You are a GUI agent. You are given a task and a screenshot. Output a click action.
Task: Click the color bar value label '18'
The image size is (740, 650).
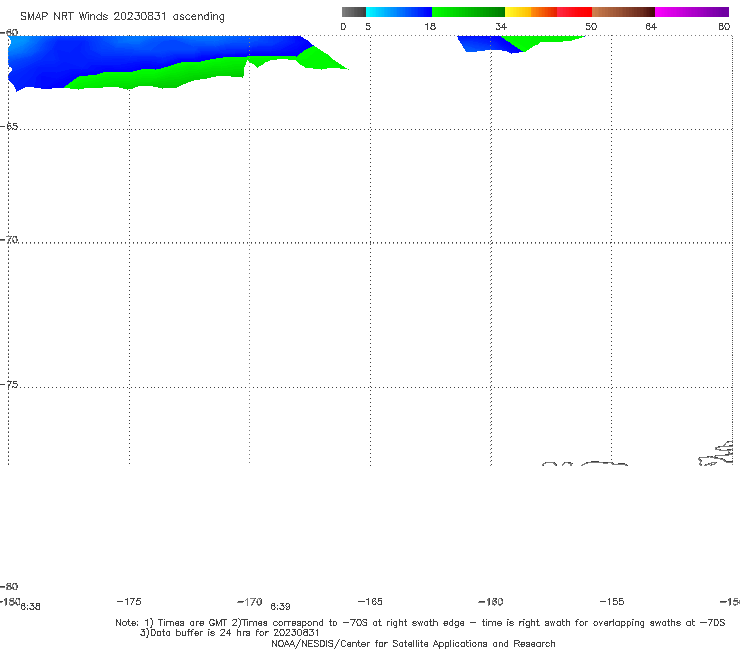click(x=430, y=27)
